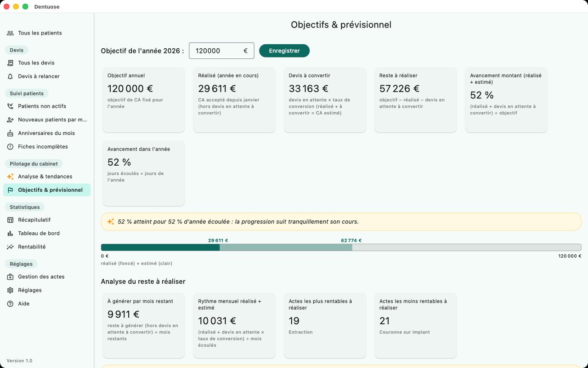Image resolution: width=588 pixels, height=368 pixels.
Task: Open Analyse & tendances section
Action: coord(47,177)
